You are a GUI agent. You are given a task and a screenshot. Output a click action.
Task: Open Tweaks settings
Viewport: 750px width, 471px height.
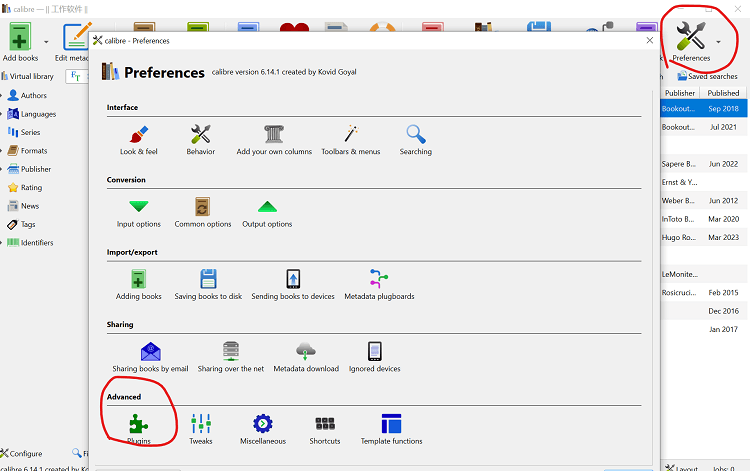(x=201, y=429)
